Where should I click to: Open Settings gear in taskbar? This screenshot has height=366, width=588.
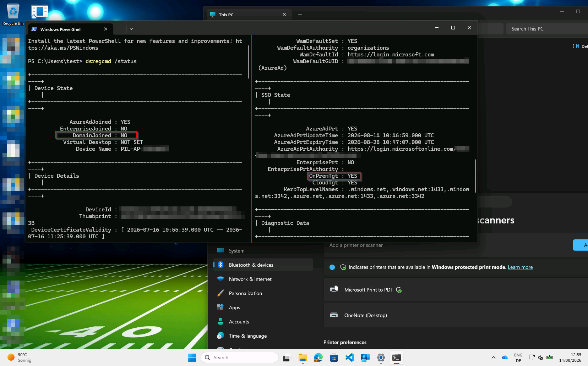point(381,357)
